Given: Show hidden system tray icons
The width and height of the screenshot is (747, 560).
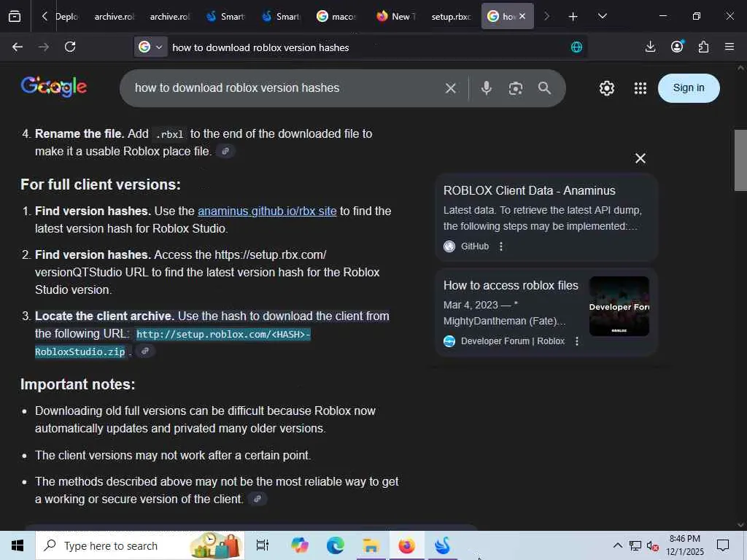Looking at the screenshot, I should (617, 545).
